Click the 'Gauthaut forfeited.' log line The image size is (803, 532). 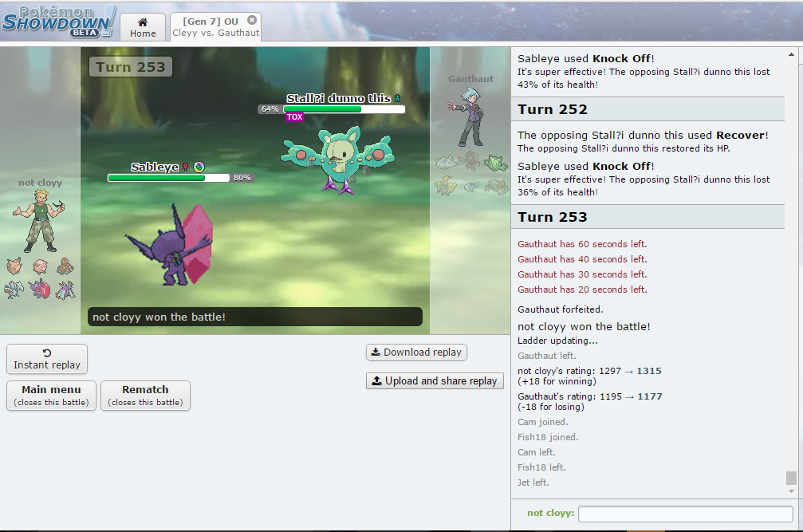click(x=561, y=309)
